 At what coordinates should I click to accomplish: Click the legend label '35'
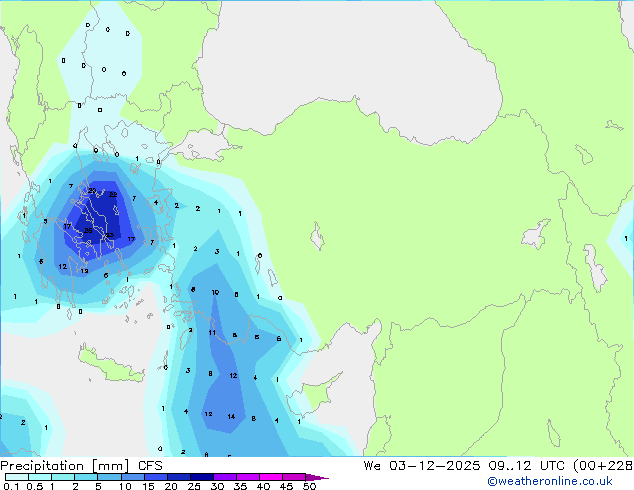pos(240,486)
